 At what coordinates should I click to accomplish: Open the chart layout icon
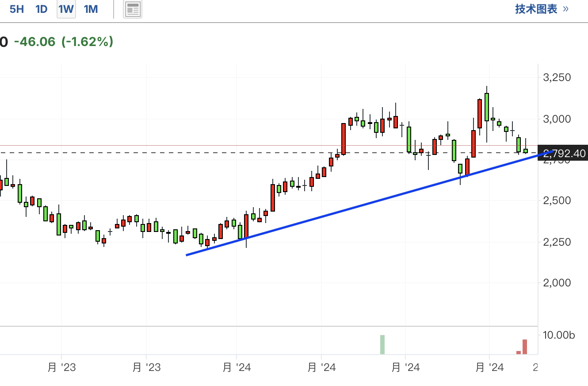click(x=133, y=9)
